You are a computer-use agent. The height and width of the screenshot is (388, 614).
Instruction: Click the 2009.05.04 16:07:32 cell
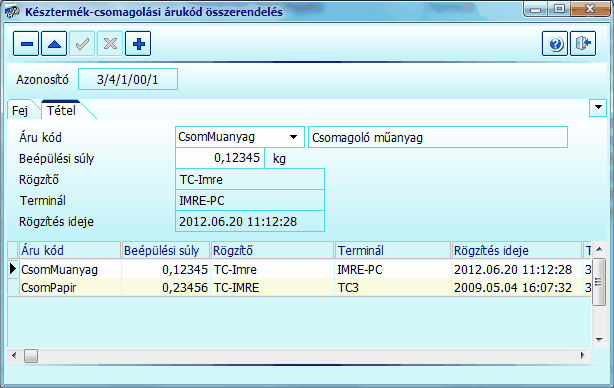516,288
